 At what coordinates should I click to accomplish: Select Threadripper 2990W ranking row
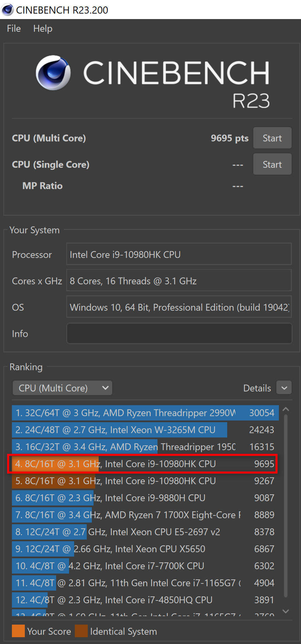(x=145, y=413)
